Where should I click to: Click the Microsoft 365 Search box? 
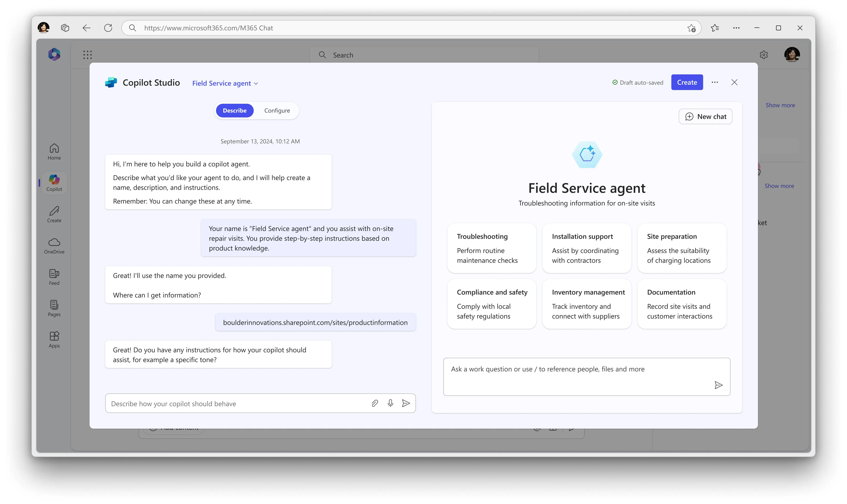click(424, 55)
